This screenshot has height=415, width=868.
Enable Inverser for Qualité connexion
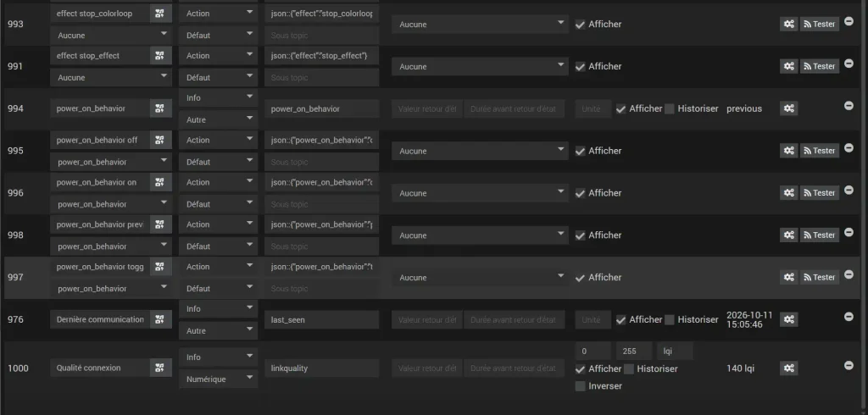point(580,386)
